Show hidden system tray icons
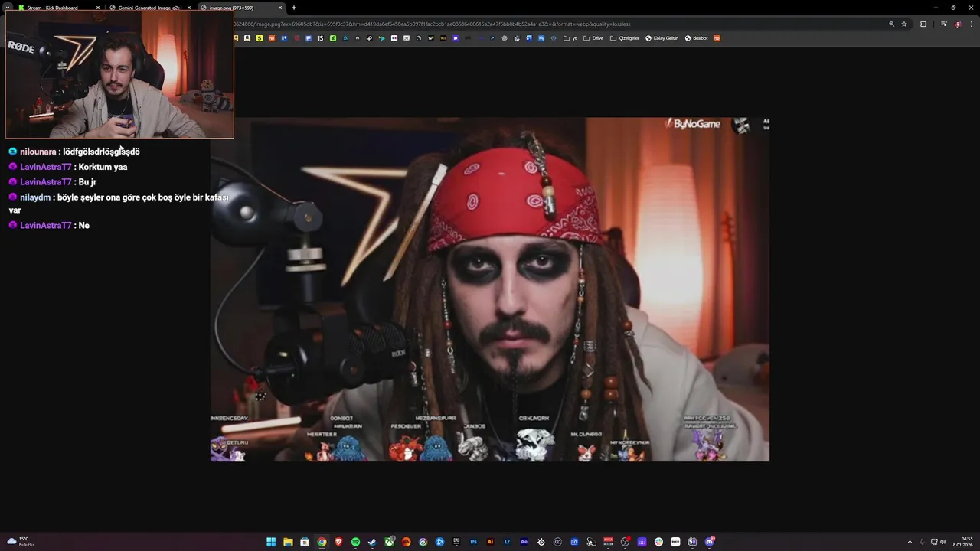 [910, 542]
